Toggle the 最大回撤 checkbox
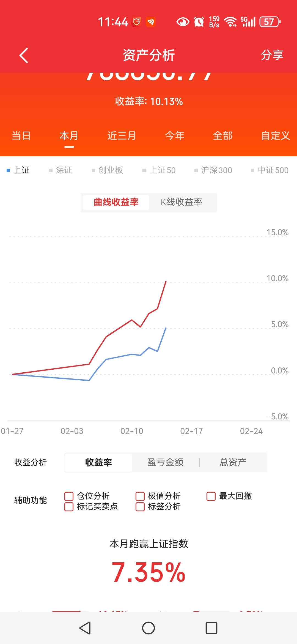The height and width of the screenshot is (644, 297). 211,496
